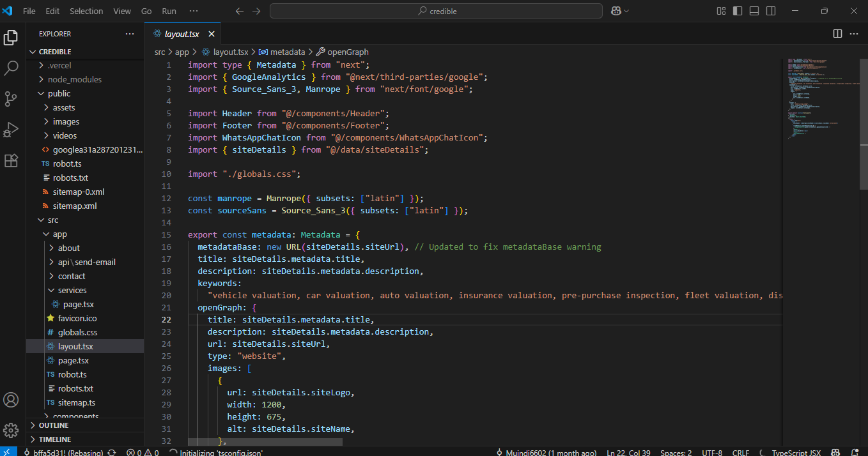Open the Manage gear settings
The width and height of the screenshot is (868, 456).
click(11, 430)
